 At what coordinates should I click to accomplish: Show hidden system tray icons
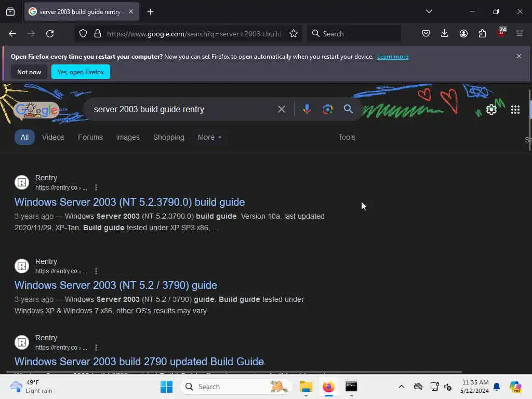[402, 387]
